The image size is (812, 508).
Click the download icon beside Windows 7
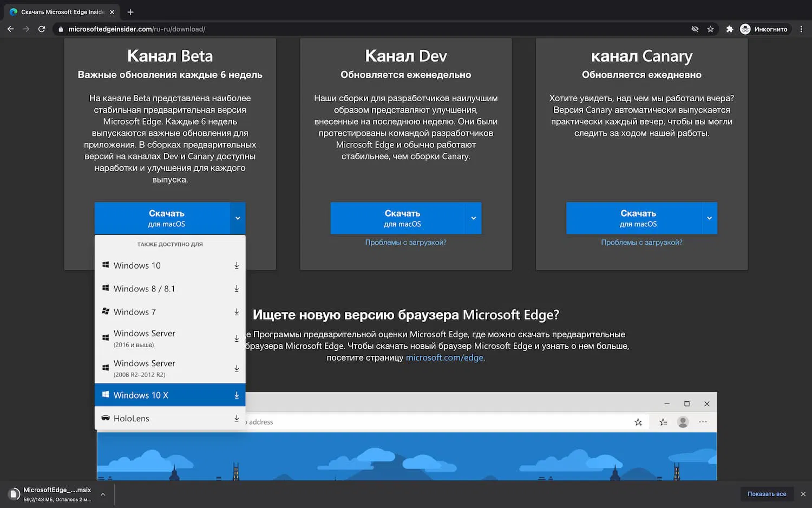tap(237, 312)
